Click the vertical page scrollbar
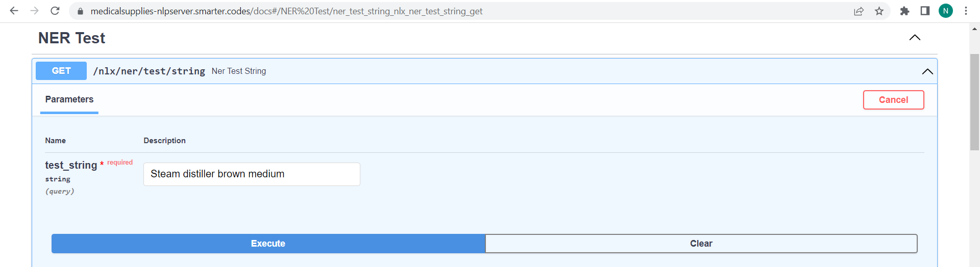Image resolution: width=980 pixels, height=267 pixels. (x=974, y=102)
